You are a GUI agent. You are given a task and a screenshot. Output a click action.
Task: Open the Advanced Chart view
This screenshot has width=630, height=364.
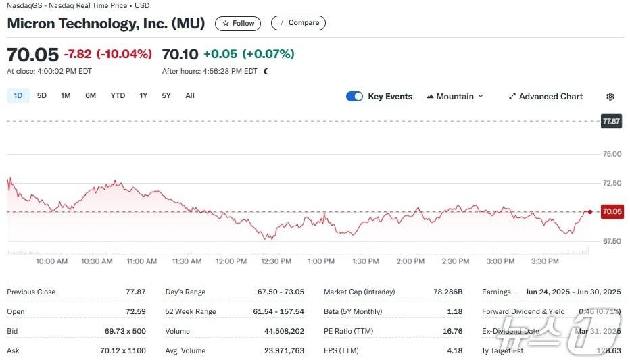click(546, 97)
